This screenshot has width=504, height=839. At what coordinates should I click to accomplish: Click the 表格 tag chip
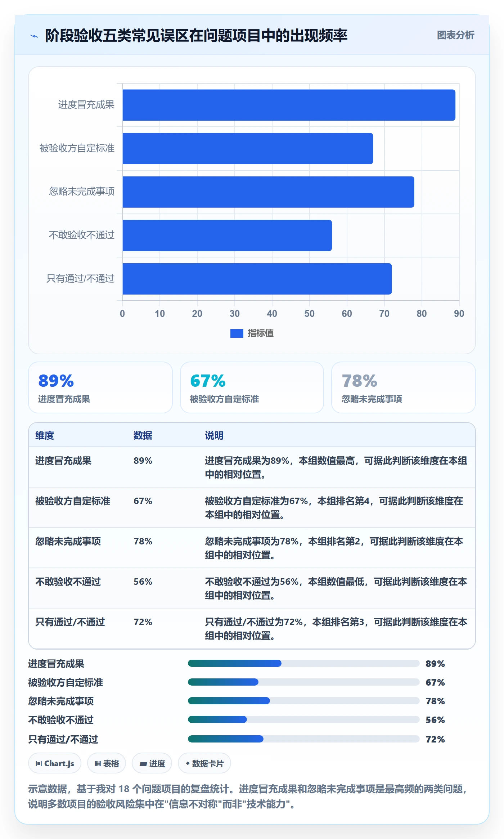tap(107, 763)
